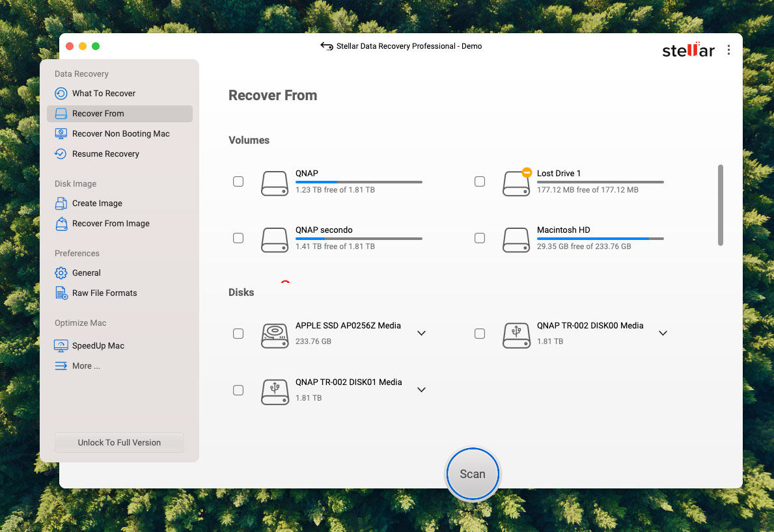
Task: Click the Macintosh HD volume name
Action: coord(563,230)
